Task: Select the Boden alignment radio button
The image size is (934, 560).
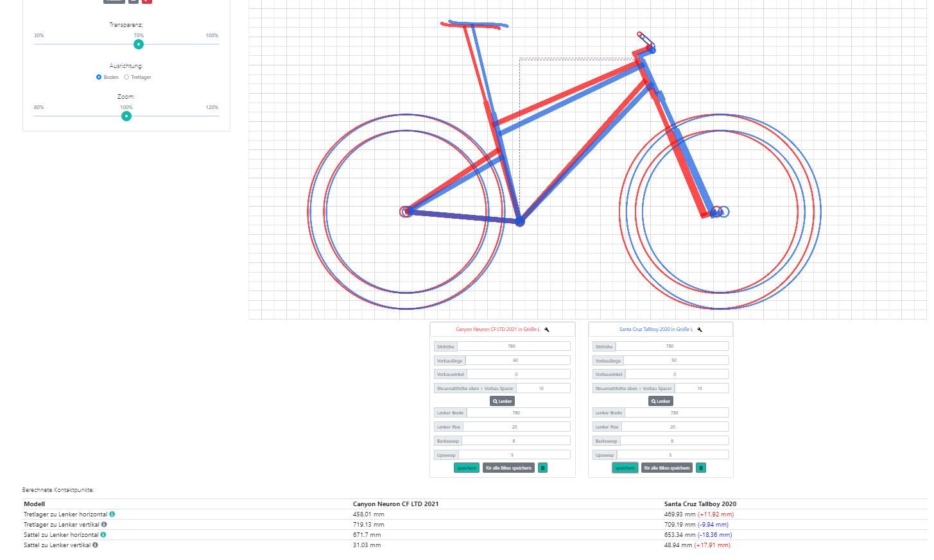Action: point(99,77)
